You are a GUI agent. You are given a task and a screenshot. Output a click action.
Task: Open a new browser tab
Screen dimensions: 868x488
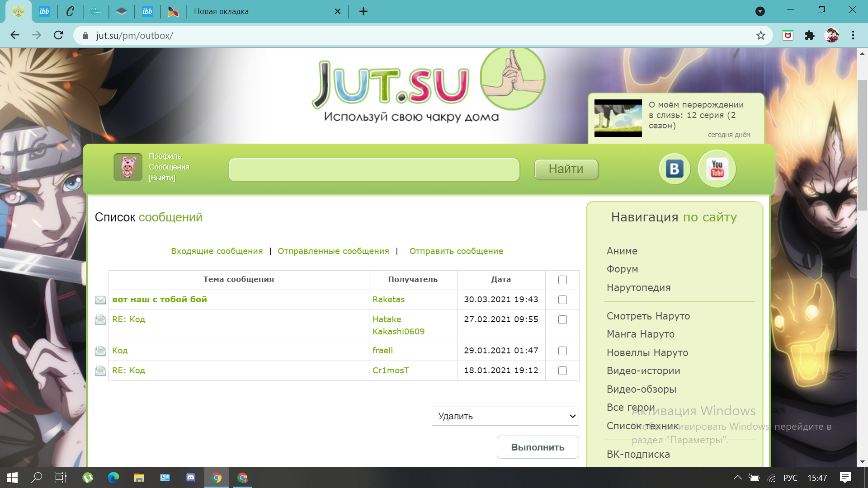pos(363,11)
